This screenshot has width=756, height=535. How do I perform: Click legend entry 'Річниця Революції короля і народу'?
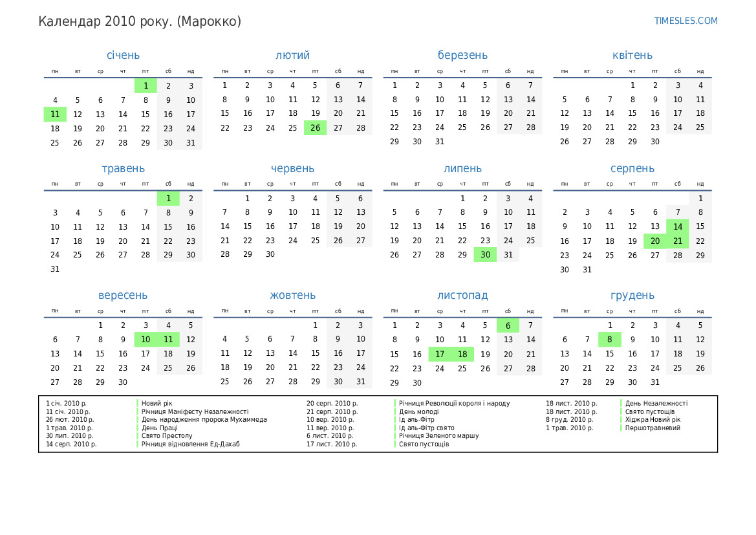(x=454, y=403)
